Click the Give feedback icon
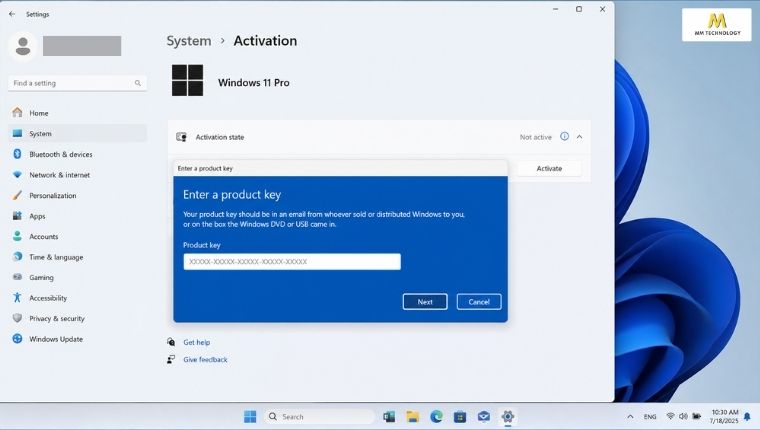The image size is (760, 430). tap(171, 359)
